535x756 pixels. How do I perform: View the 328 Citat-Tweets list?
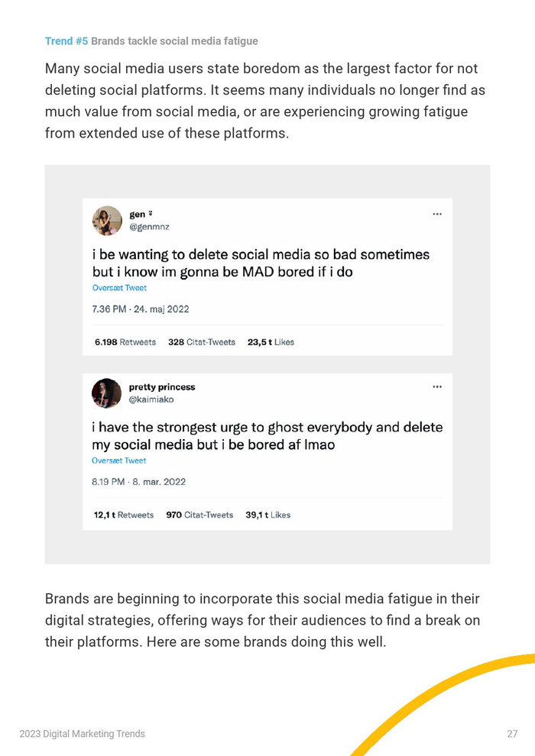pos(202,342)
